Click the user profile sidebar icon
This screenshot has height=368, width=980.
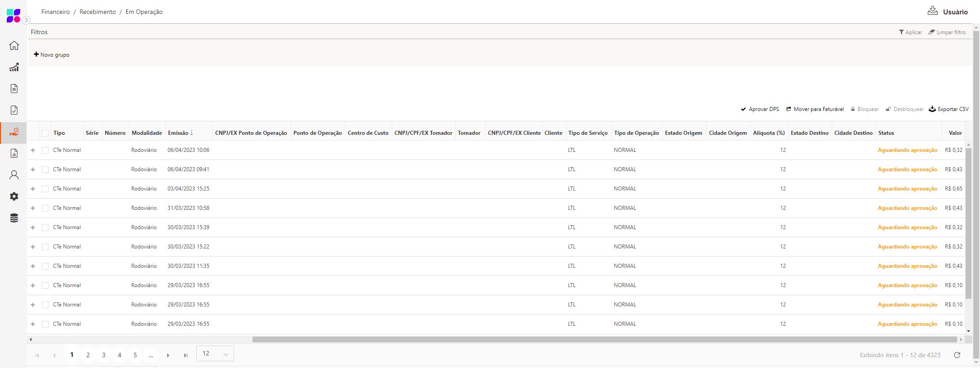[x=14, y=175]
